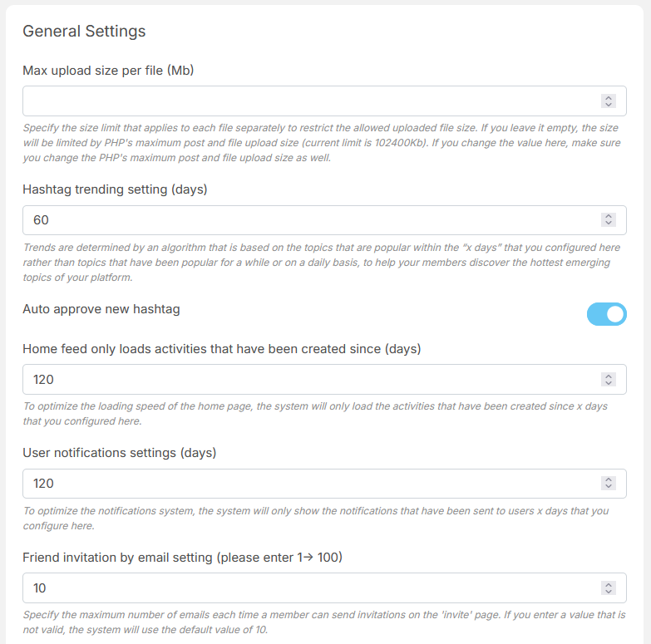Viewport: 651px width, 644px height.
Task: Focus the max upload size input field
Action: click(x=308, y=101)
